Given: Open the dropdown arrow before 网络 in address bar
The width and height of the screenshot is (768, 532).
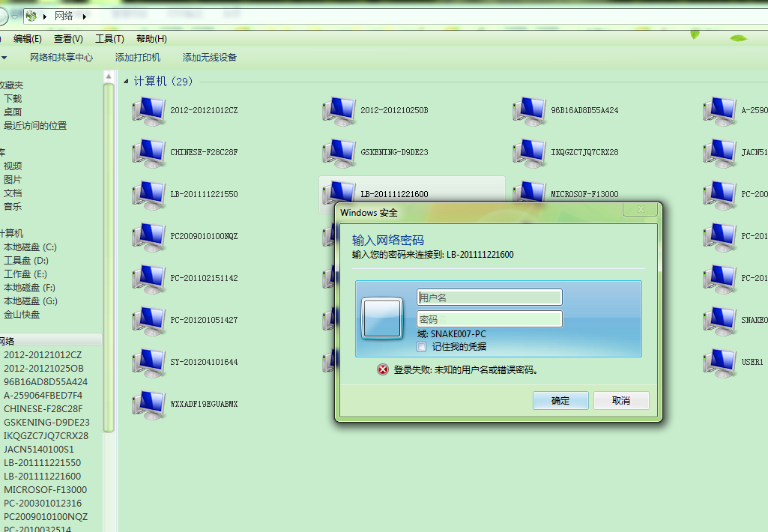Looking at the screenshot, I should [44, 16].
